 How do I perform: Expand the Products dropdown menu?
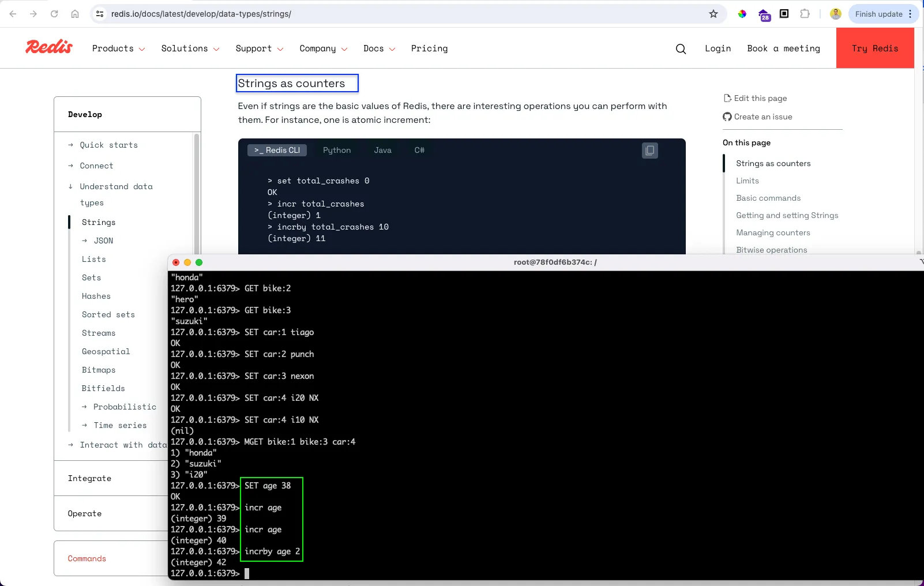(118, 48)
